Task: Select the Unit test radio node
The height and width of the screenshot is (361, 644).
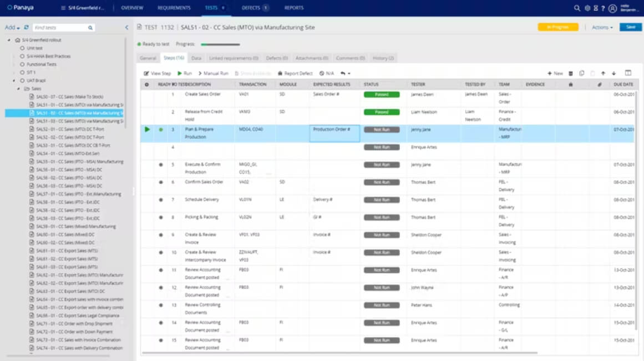Action: [22, 48]
